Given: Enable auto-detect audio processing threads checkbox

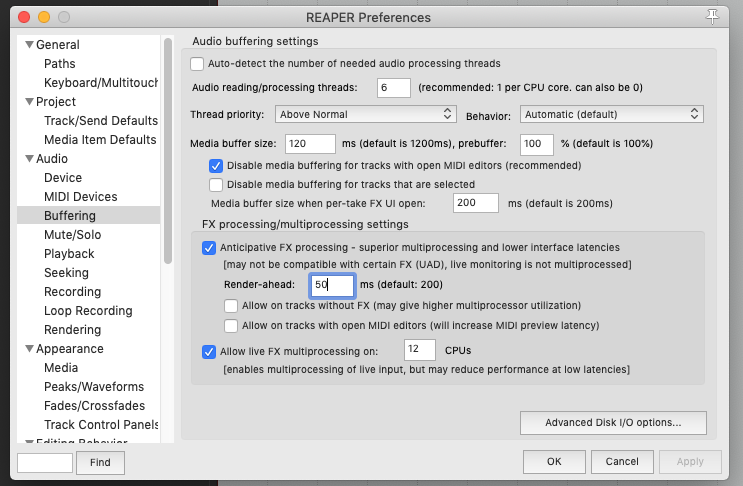Looking at the screenshot, I should (x=197, y=63).
